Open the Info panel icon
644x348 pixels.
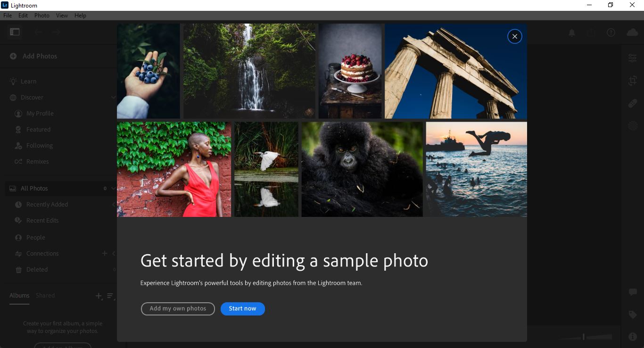click(633, 337)
